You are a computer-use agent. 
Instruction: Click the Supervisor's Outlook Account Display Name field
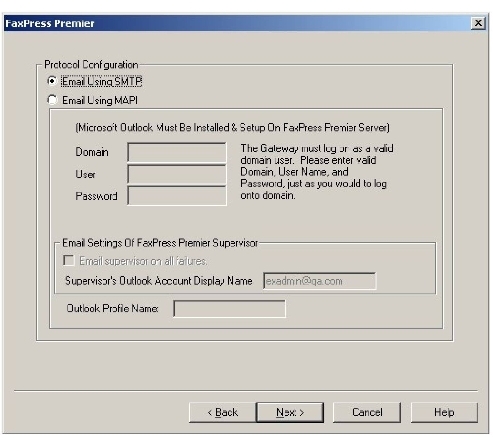[320, 281]
